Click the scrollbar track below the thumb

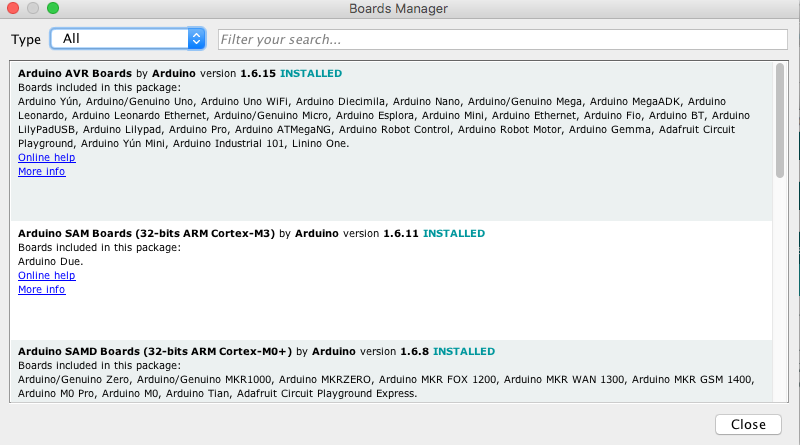click(x=779, y=300)
